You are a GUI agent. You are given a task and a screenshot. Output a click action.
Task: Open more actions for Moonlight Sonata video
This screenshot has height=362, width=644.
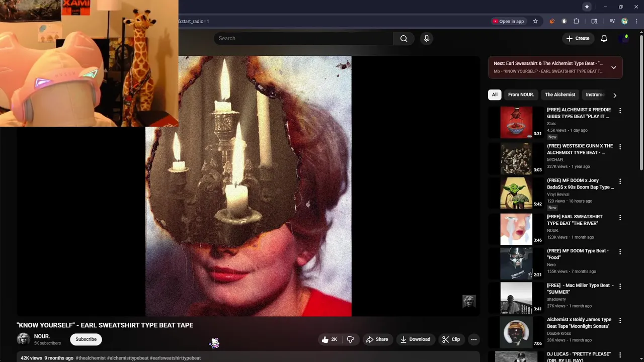point(620,320)
